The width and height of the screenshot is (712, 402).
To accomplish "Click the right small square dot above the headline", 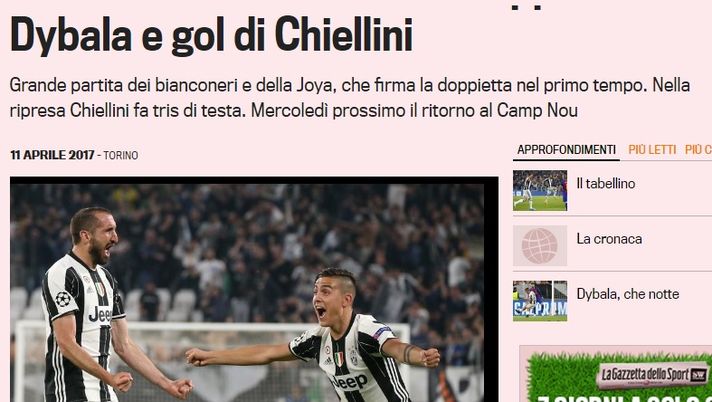I will (538, 7).
